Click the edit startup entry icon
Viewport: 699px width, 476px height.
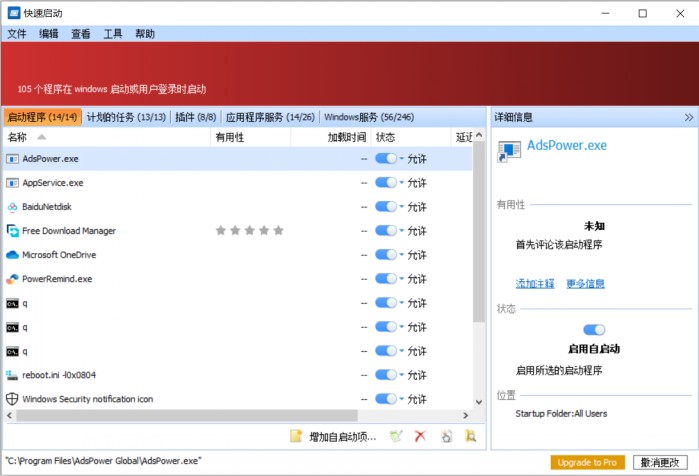coord(396,436)
